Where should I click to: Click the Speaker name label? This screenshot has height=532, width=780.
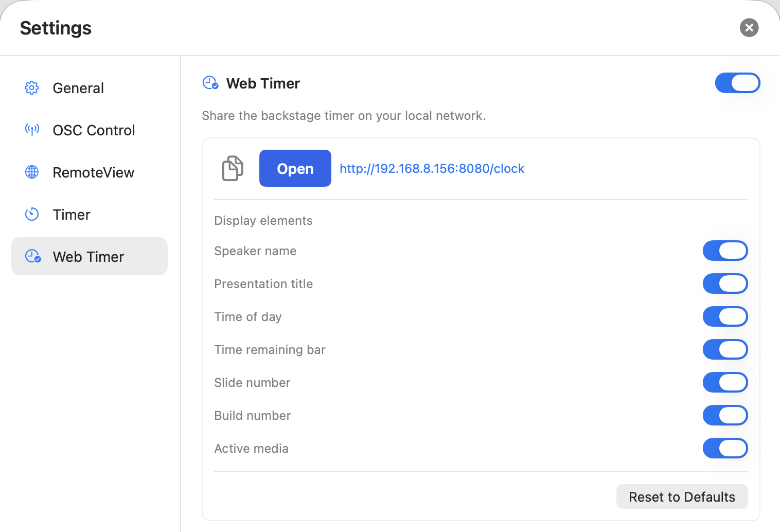(x=255, y=251)
